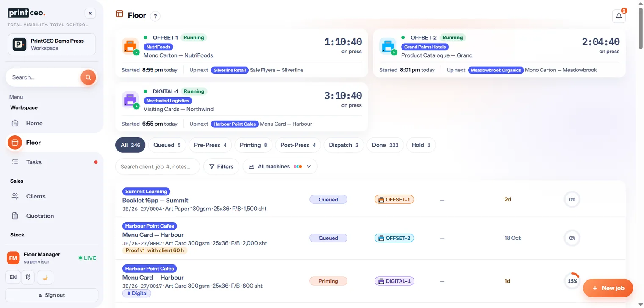Create a New job

click(608, 288)
